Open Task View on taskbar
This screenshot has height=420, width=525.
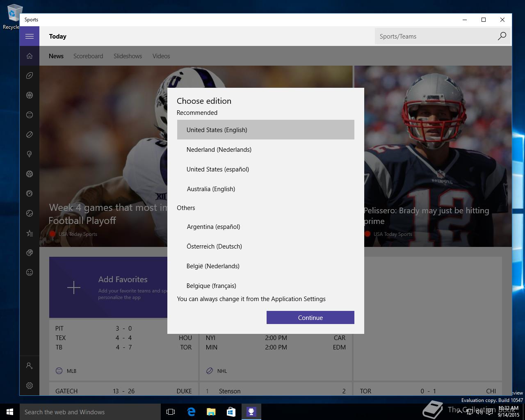171,412
